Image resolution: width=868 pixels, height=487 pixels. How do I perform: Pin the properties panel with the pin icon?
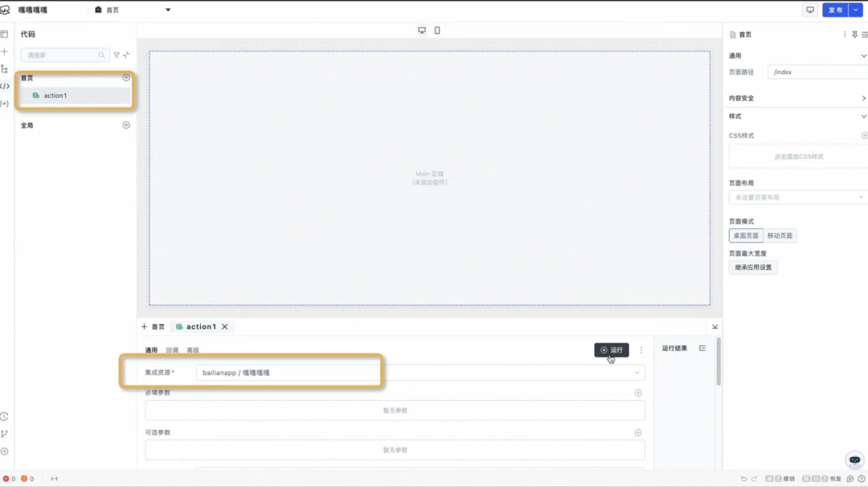pos(854,35)
